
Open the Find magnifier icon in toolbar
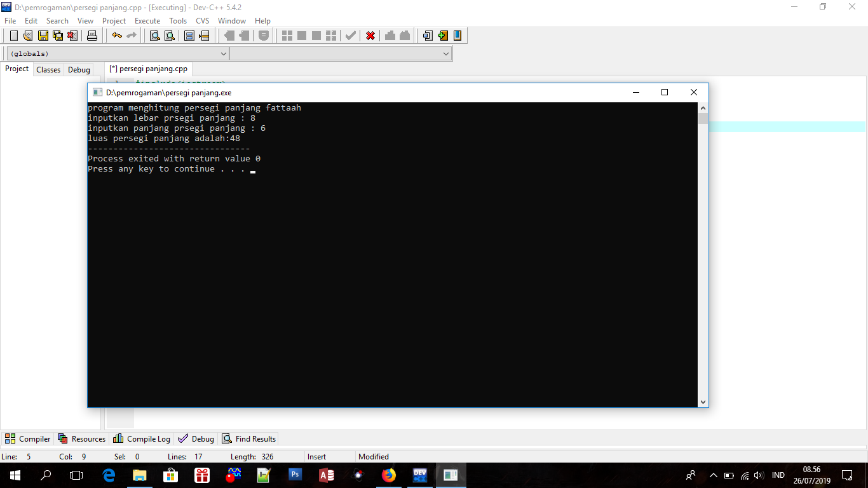pos(154,36)
